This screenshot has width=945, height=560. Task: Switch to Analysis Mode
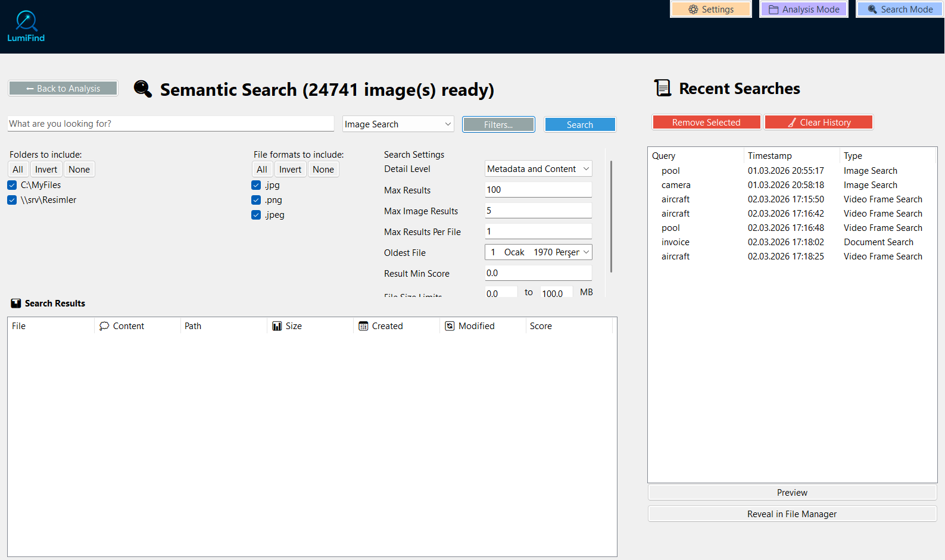click(804, 10)
